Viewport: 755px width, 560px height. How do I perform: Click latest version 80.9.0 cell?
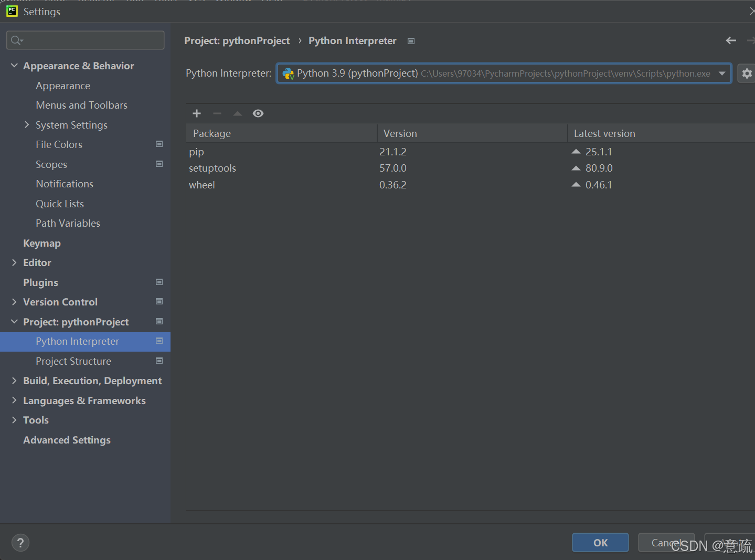(x=599, y=168)
